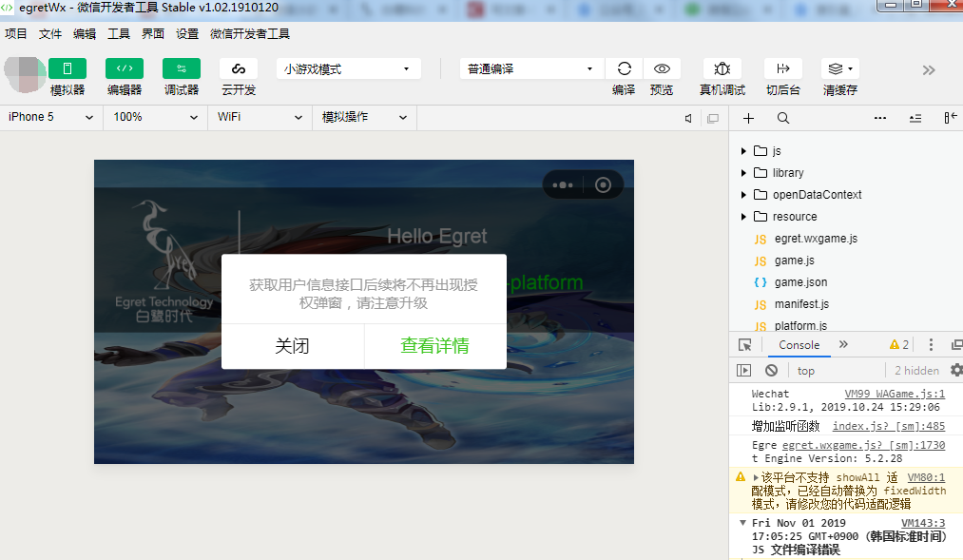Open the 普通编译 compile mode dropdown
Image resolution: width=963 pixels, height=560 pixels.
click(531, 68)
